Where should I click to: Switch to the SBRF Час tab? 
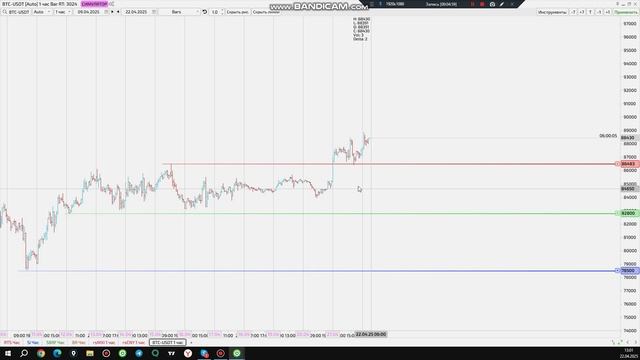tap(55, 342)
